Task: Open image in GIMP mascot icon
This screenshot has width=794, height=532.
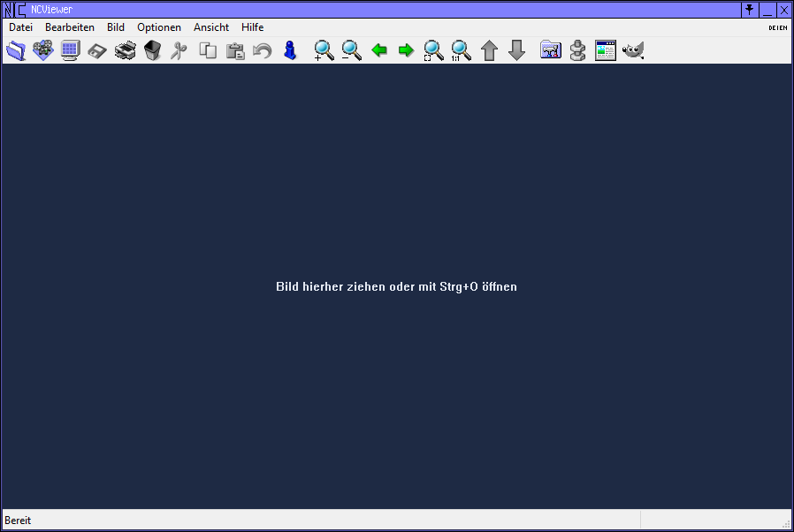Action: (633, 50)
